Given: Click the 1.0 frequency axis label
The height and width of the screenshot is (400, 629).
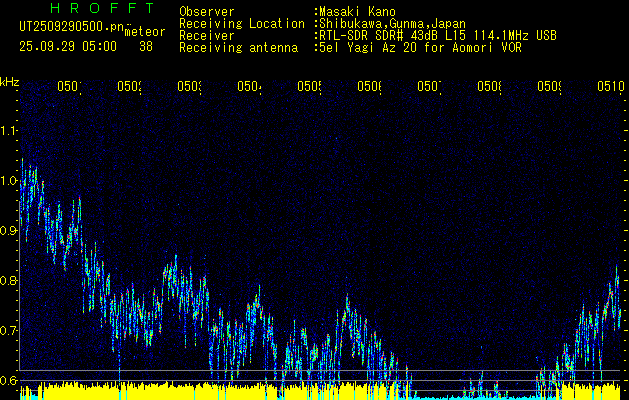Looking at the screenshot, I should (x=9, y=181).
